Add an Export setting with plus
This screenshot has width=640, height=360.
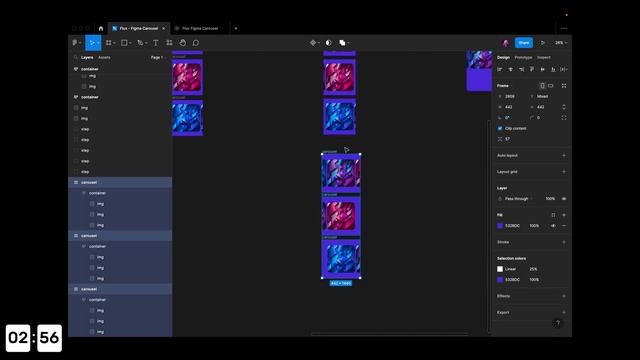coord(564,312)
